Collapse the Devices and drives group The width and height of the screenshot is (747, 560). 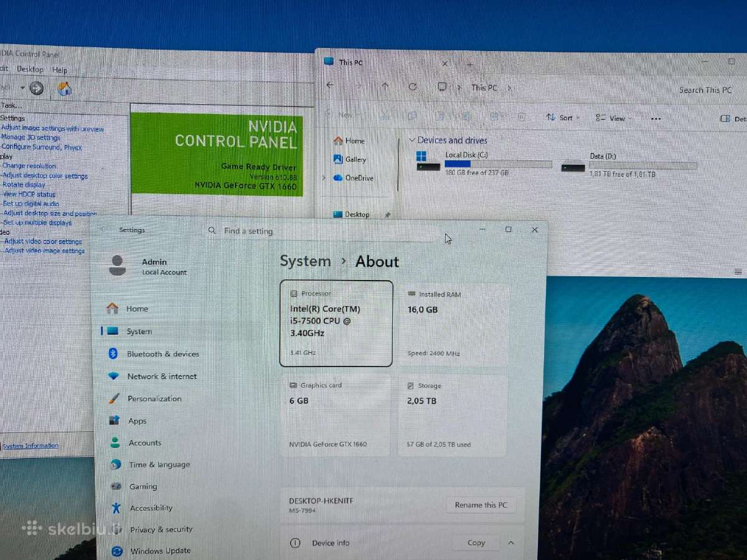click(412, 140)
